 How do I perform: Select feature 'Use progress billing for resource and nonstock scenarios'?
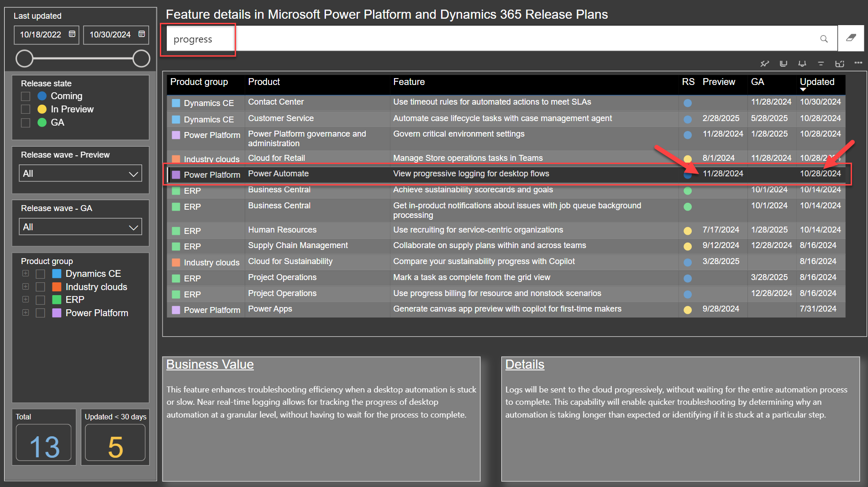point(497,293)
